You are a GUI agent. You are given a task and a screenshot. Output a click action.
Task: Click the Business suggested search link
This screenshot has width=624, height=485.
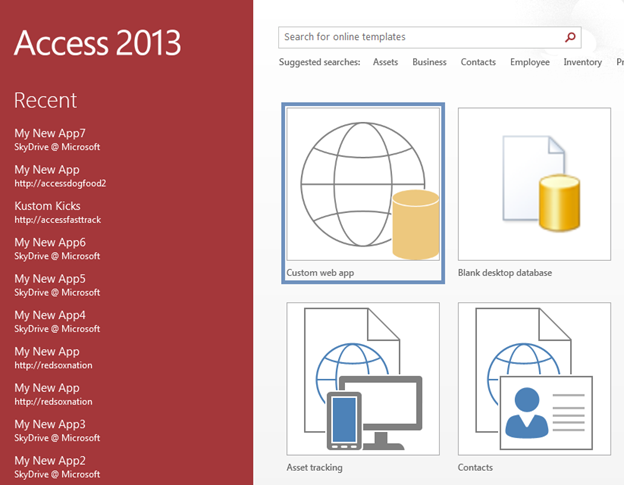point(429,62)
